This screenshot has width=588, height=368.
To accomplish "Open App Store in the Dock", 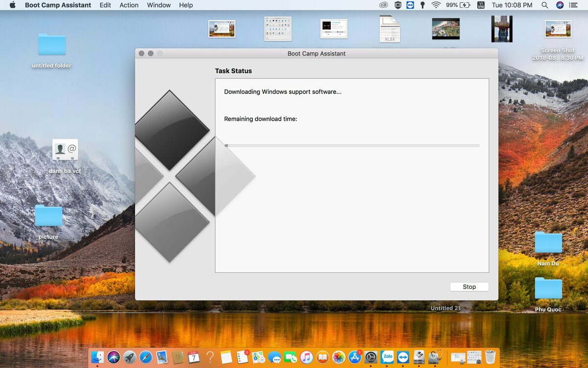I will (355, 357).
